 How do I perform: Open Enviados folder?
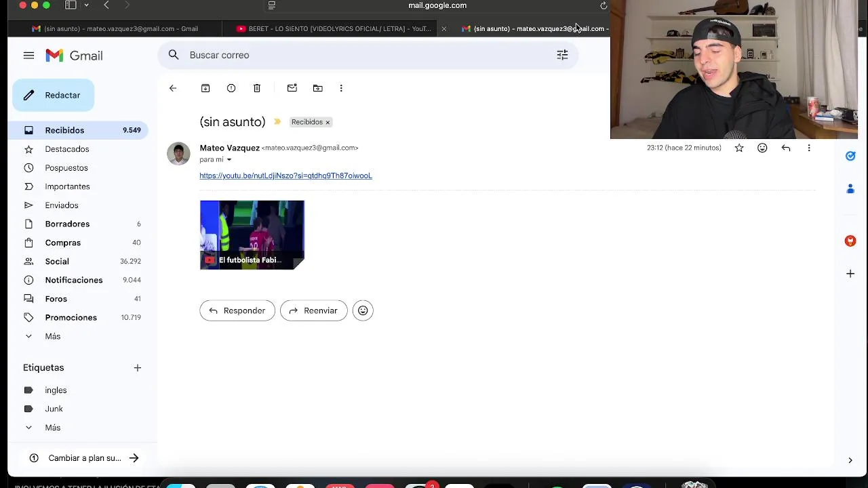click(79, 205)
